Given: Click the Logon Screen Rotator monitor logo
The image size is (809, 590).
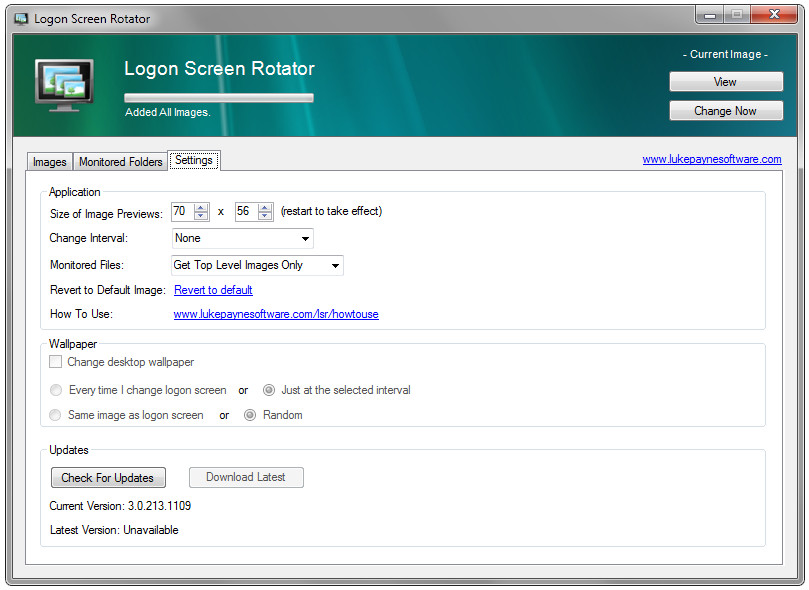Looking at the screenshot, I should pos(64,86).
